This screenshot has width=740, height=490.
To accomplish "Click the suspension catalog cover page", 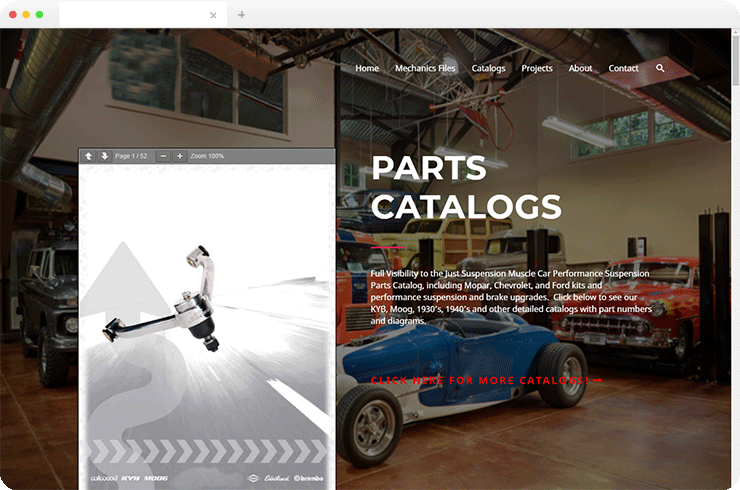I will point(207,327).
